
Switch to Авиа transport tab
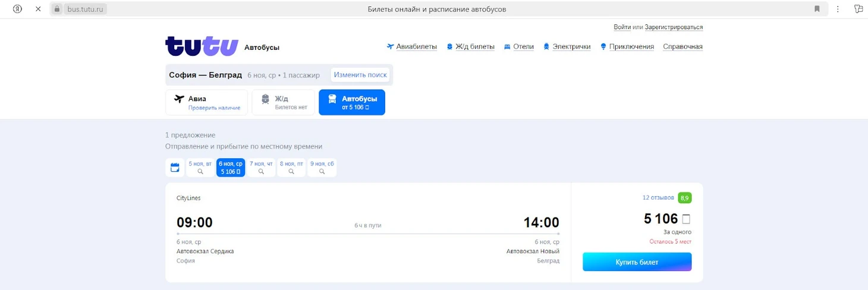[x=207, y=102]
